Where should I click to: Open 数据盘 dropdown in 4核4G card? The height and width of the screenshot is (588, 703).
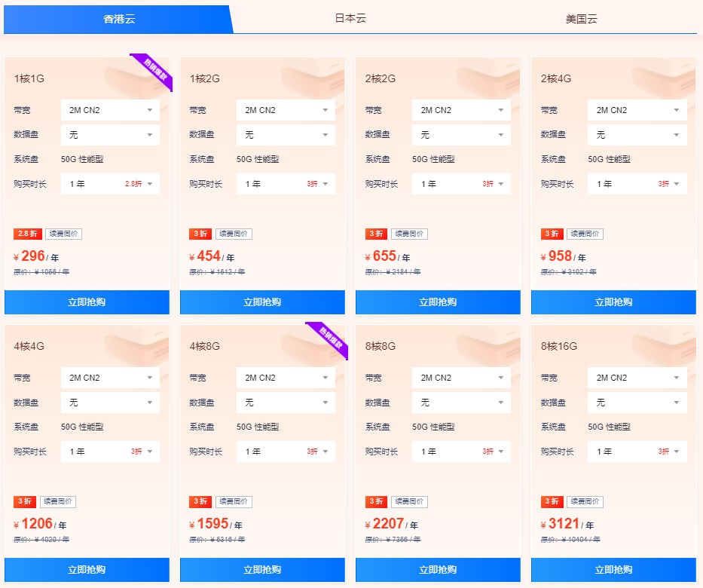[x=110, y=403]
